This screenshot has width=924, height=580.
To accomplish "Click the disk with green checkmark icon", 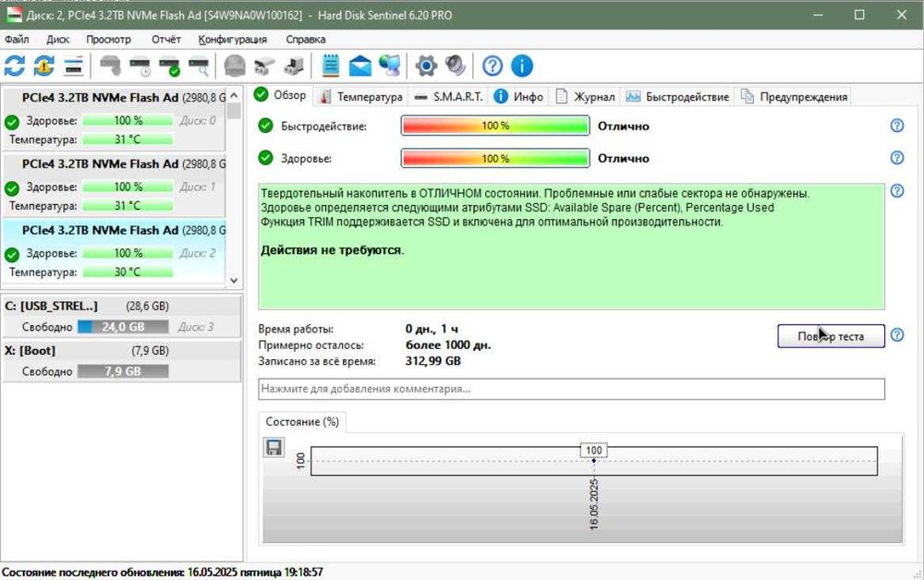I will point(170,66).
